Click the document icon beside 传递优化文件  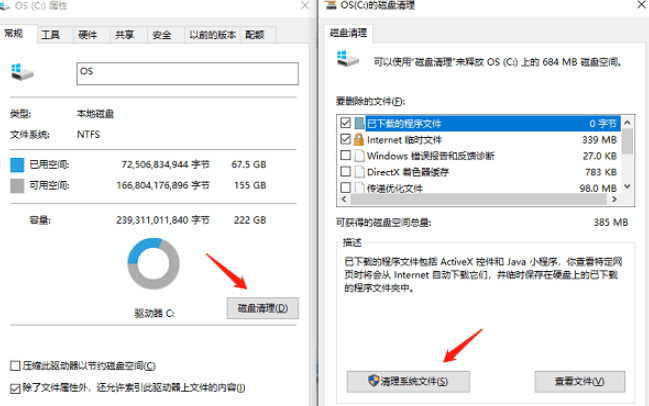(x=359, y=187)
